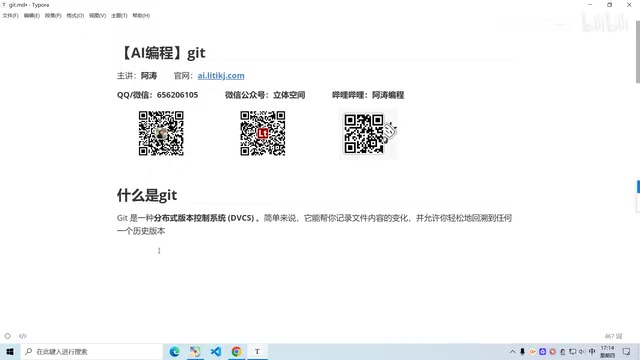Follow the ai.litikj.com link
The width and height of the screenshot is (640, 360).
pyautogui.click(x=221, y=76)
